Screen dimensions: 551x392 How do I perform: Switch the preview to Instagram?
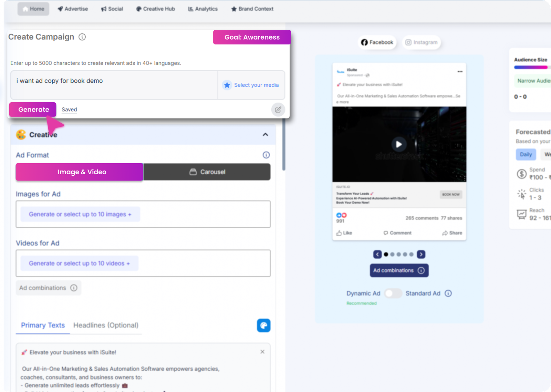click(421, 42)
